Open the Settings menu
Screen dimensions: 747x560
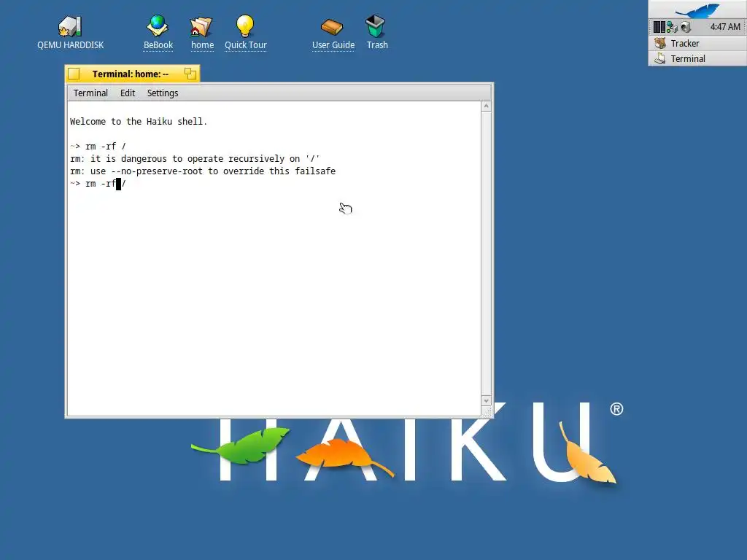click(163, 93)
